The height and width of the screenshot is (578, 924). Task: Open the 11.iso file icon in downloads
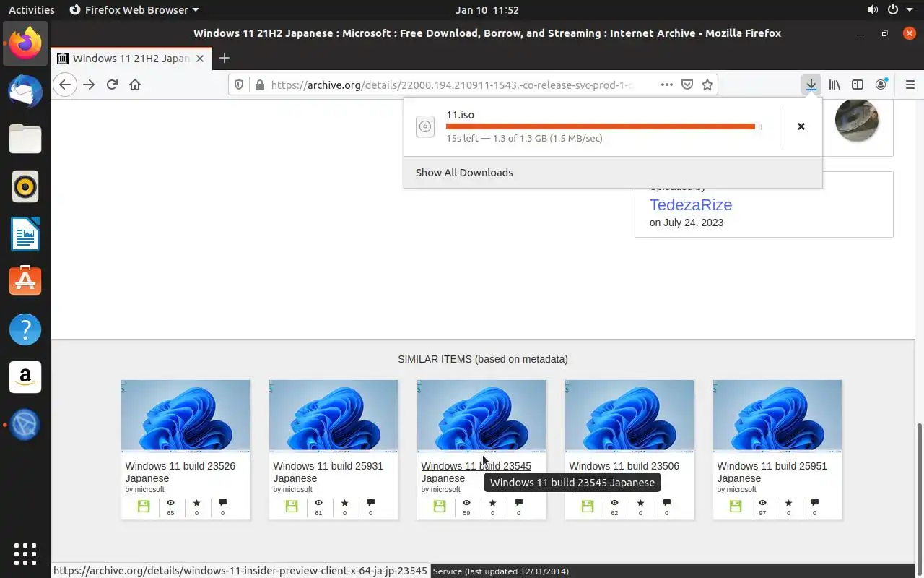click(425, 126)
